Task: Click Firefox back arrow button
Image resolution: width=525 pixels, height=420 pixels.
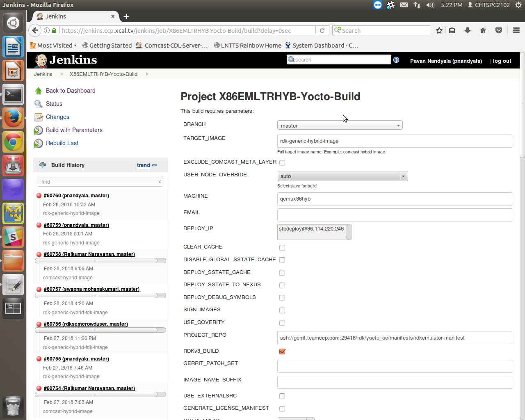Action: tap(35, 30)
